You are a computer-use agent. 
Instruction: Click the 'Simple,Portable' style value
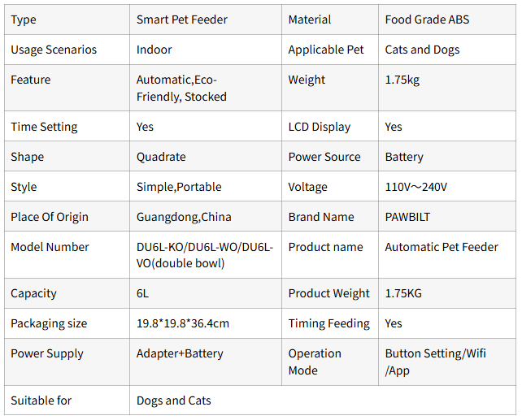point(179,187)
